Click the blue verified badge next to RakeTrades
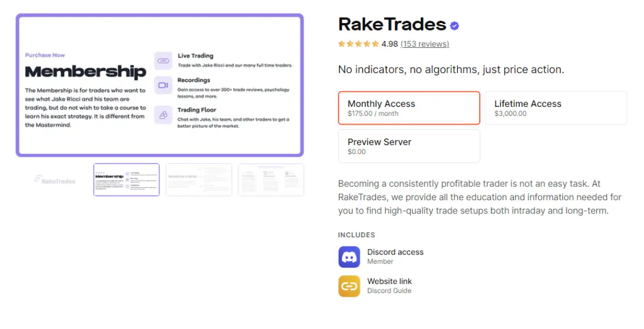This screenshot has height=329, width=644. [455, 24]
